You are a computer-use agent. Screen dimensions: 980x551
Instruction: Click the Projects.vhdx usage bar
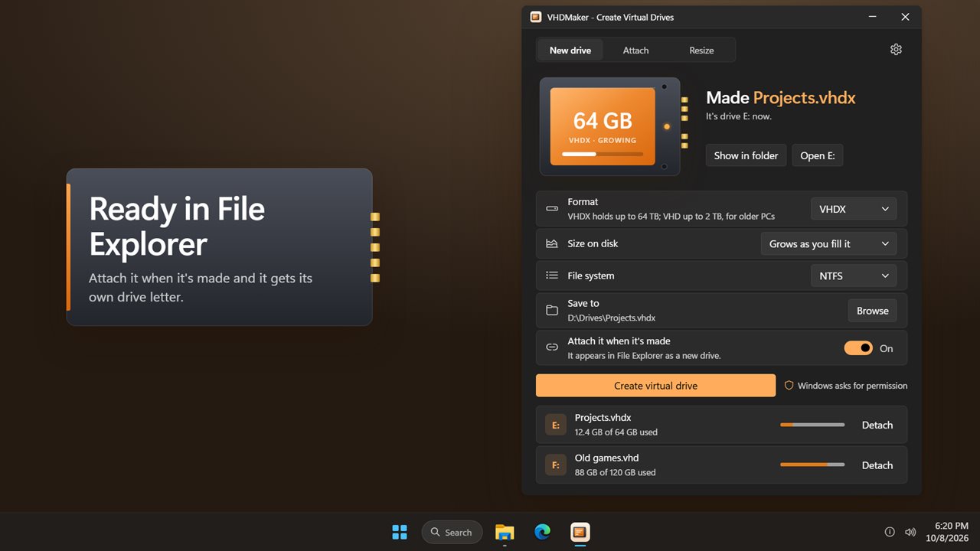point(812,425)
